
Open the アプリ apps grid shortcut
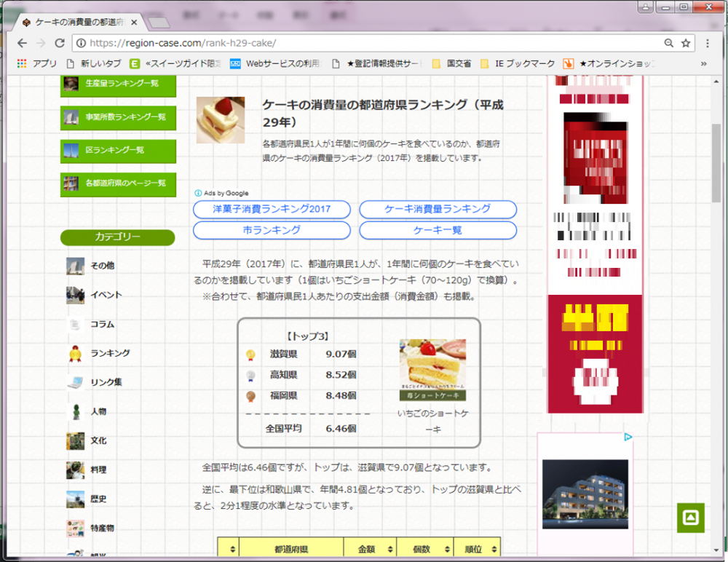tap(36, 63)
